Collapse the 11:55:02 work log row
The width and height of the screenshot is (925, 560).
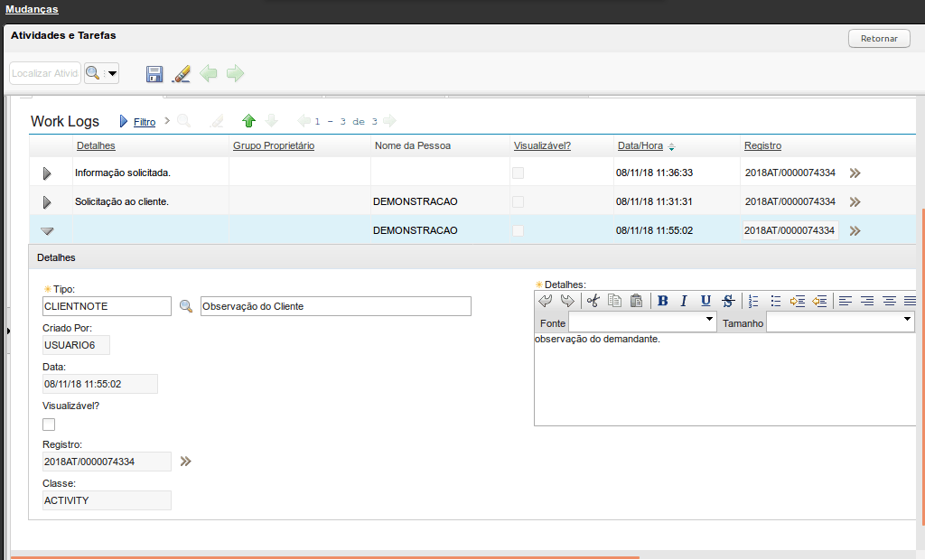[47, 231]
